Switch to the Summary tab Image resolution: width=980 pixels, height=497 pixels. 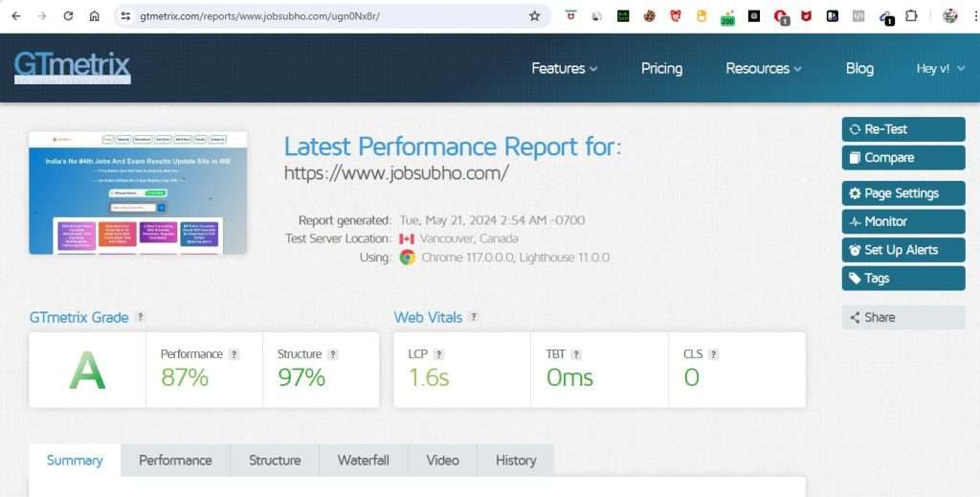[75, 461]
